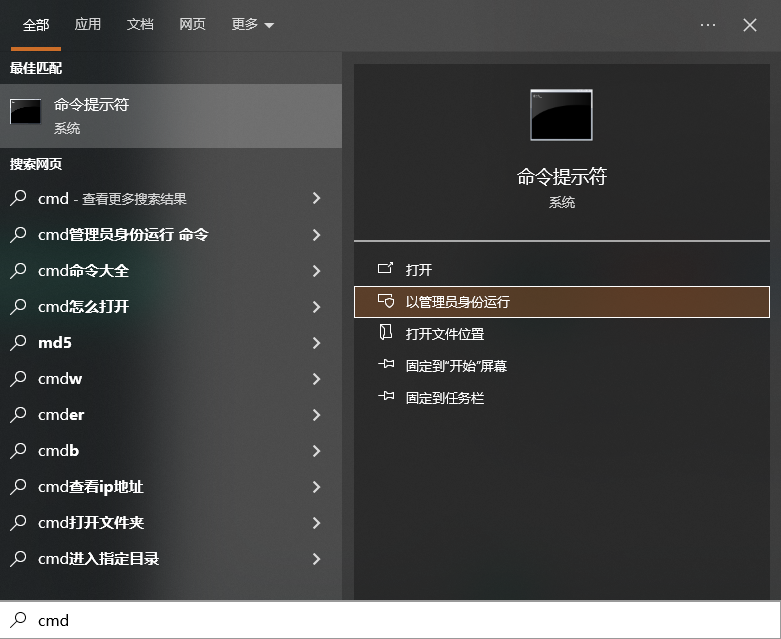Viewport: 781px width, 639px height.
Task: Click the cmd命令大全 suggestion text
Action: click(83, 271)
